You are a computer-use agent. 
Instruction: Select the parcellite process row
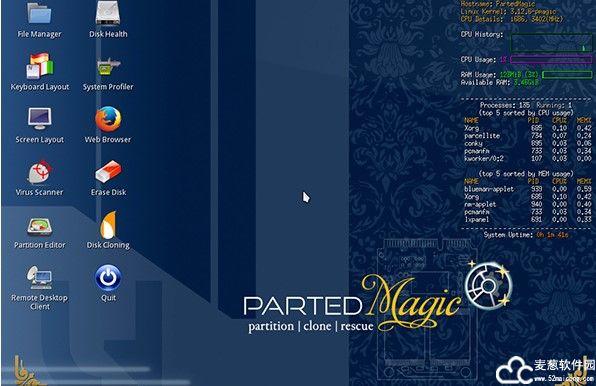click(x=528, y=136)
